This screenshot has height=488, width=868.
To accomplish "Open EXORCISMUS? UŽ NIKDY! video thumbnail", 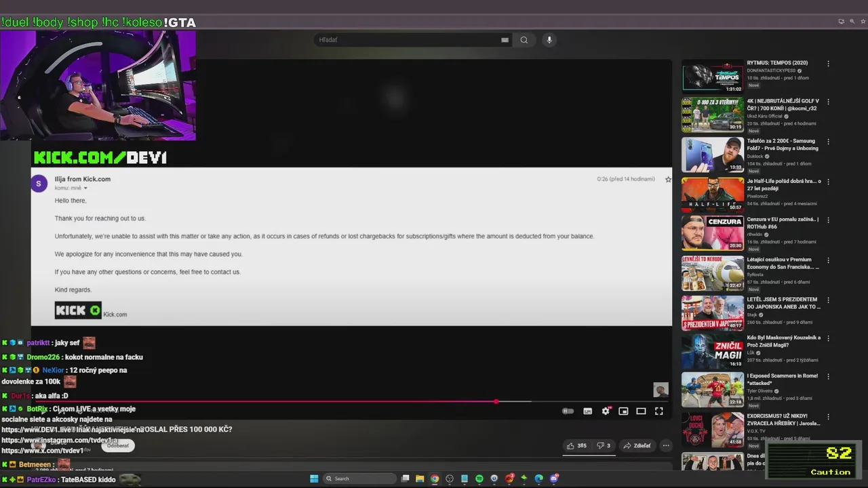I will click(x=713, y=430).
